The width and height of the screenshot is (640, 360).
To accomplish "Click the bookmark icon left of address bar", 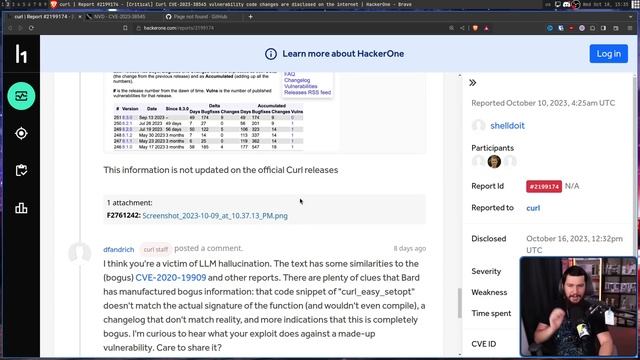I will tap(125, 28).
